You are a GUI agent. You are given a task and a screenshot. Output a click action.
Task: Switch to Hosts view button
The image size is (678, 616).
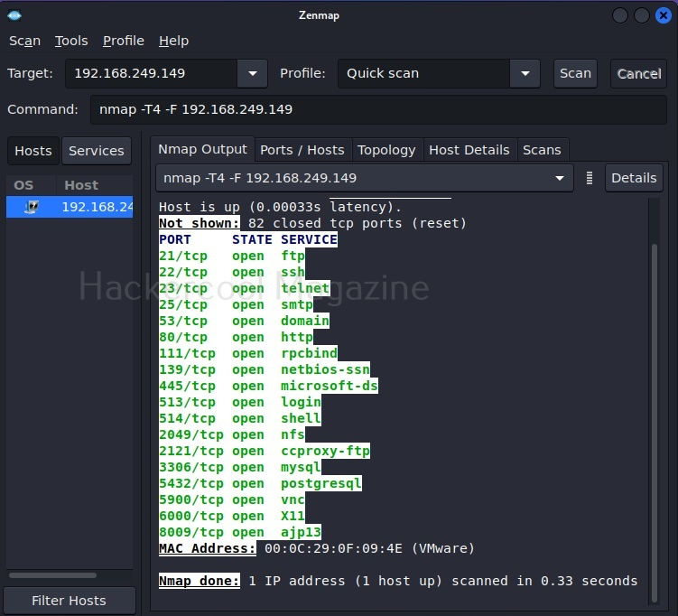(x=33, y=151)
